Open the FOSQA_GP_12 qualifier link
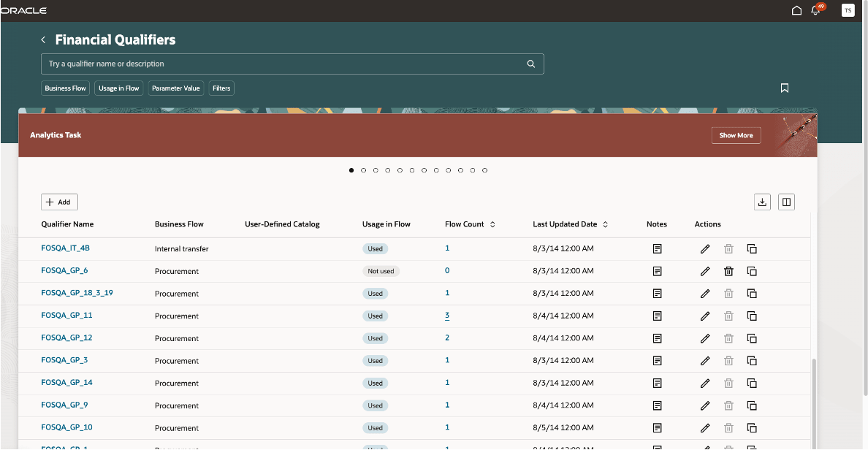This screenshot has height=450, width=868. [66, 337]
